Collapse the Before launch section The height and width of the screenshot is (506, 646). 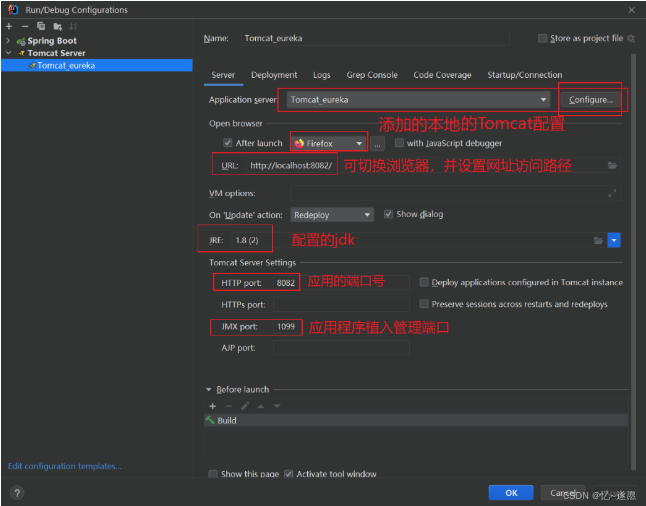click(208, 389)
